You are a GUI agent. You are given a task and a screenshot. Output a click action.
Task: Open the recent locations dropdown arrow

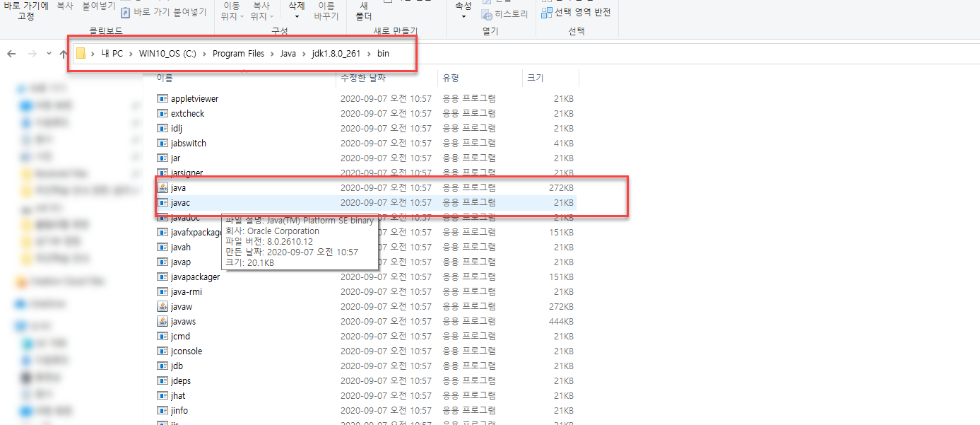(49, 54)
